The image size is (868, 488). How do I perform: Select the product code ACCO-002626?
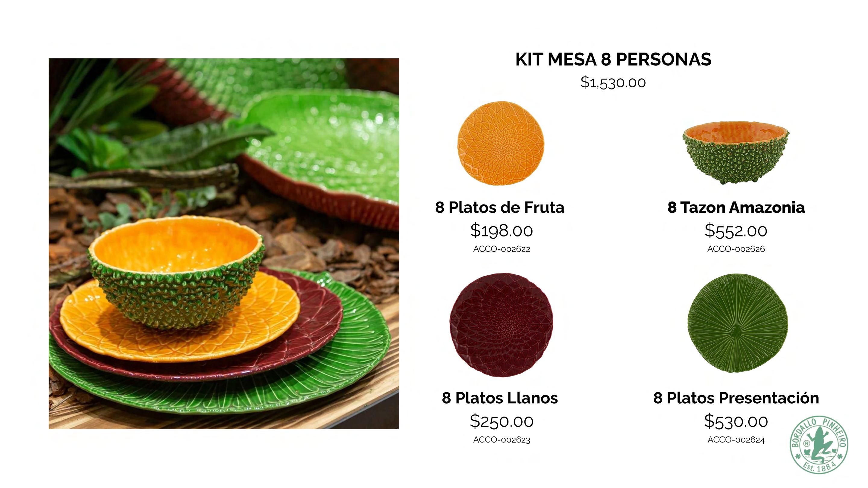736,249
